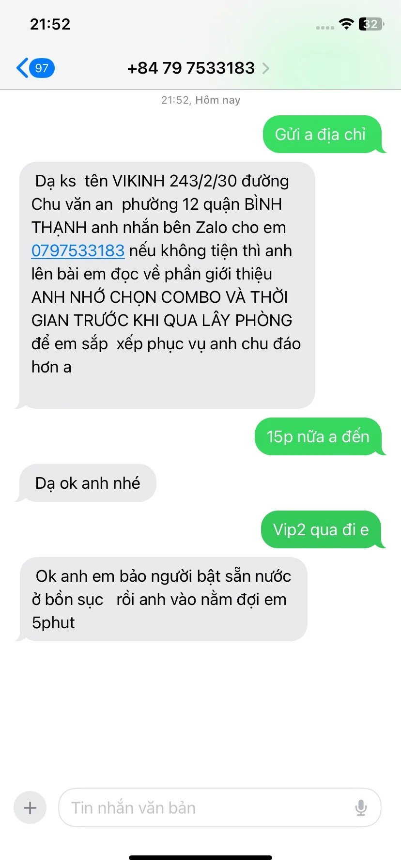Tap the "Ok anh em bảo người" reply bubble
The height and width of the screenshot is (868, 401).
(x=162, y=599)
